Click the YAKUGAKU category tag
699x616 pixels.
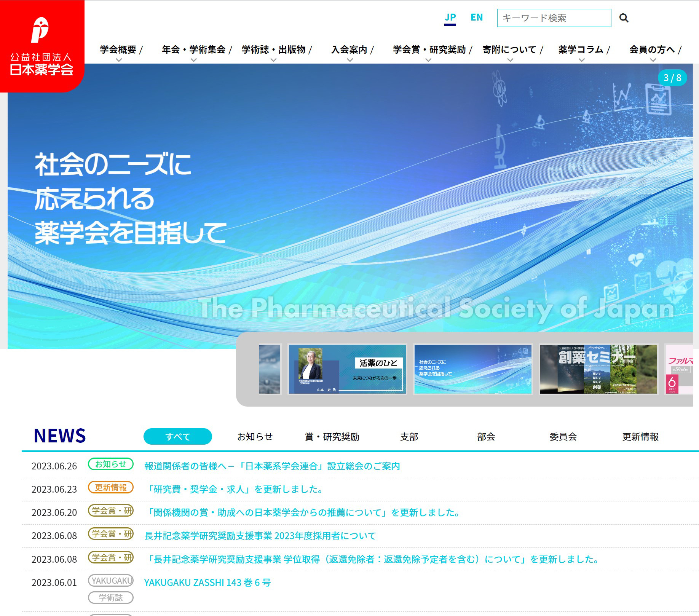(x=111, y=581)
